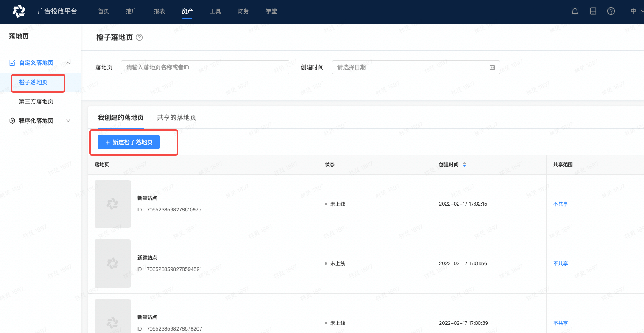This screenshot has height=333, width=644.
Task: Click text ID：7065238598278610975
Action: [x=169, y=210]
